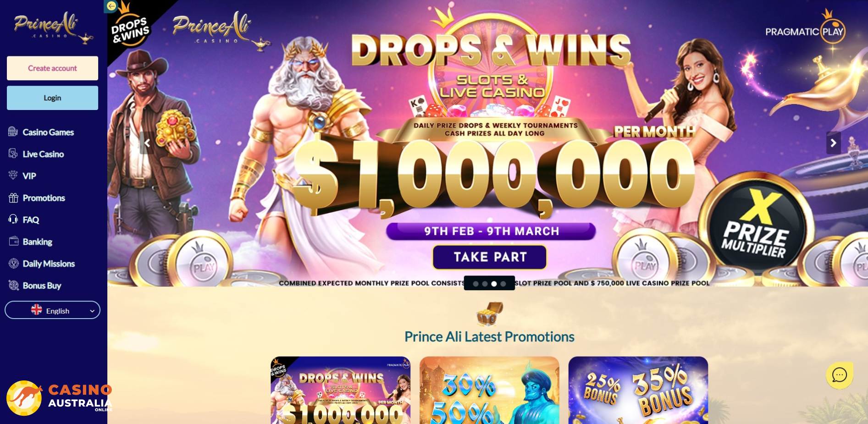This screenshot has width=868, height=424.
Task: Collapse sidebar with yellow back arrow
Action: click(x=111, y=6)
